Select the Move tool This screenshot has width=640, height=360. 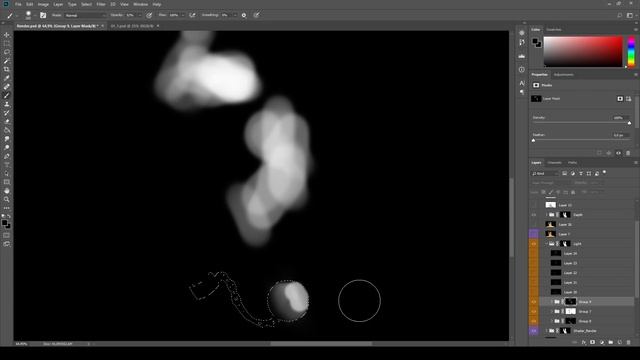coord(7,35)
